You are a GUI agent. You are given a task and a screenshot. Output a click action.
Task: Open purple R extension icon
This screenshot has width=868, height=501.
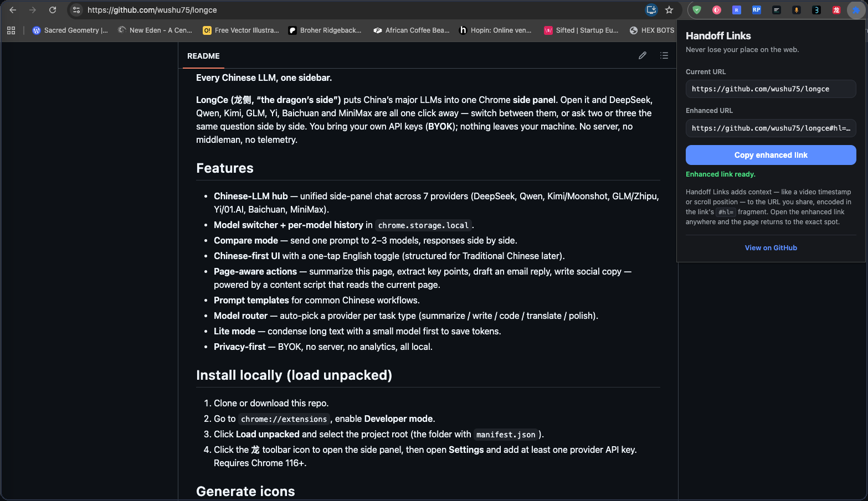click(x=737, y=10)
